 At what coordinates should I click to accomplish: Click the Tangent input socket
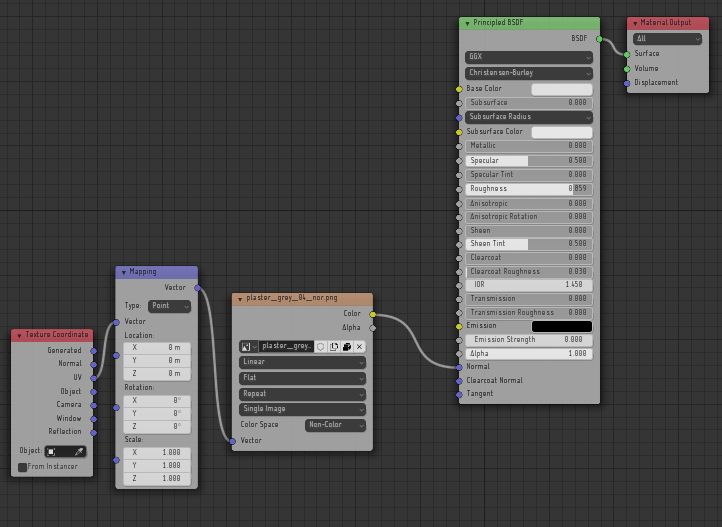[x=459, y=394]
